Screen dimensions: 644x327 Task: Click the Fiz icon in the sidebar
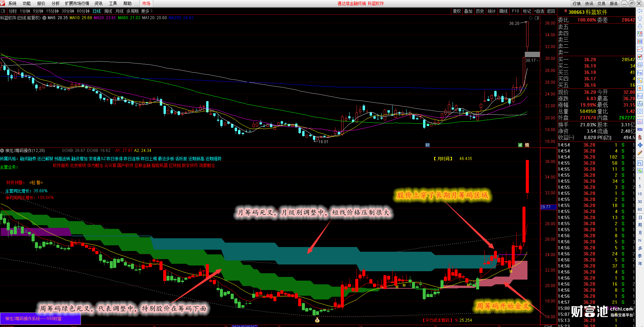click(x=640, y=96)
